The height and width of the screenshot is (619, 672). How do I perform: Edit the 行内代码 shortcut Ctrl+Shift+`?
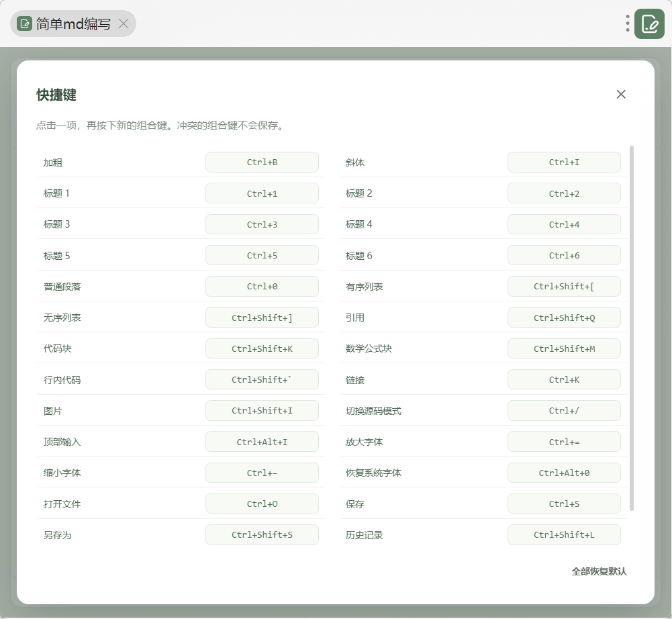(x=262, y=379)
